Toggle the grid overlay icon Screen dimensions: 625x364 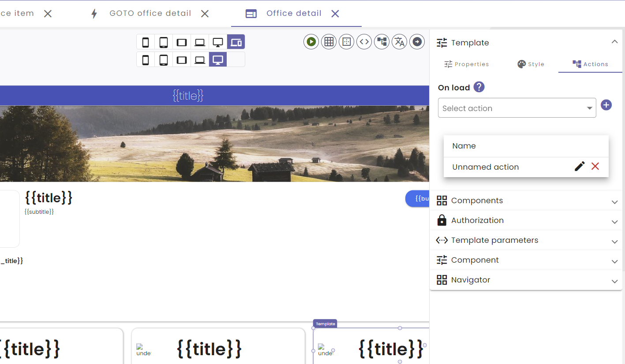pos(329,41)
